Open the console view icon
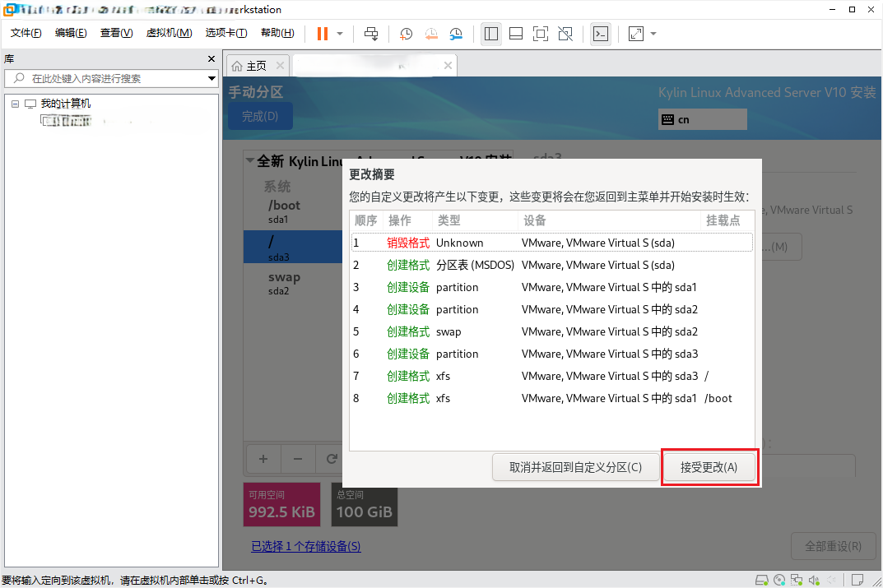This screenshot has width=883, height=588. pyautogui.click(x=601, y=34)
